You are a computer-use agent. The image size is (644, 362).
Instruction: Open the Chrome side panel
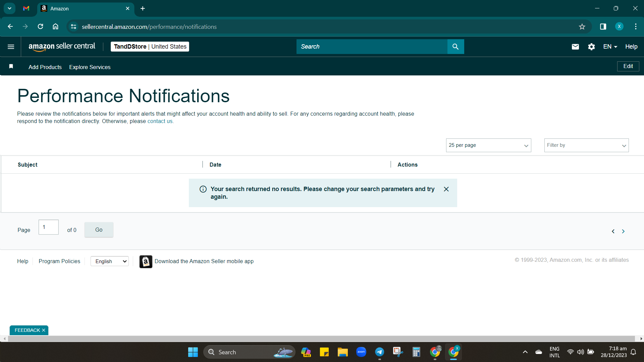[603, 26]
